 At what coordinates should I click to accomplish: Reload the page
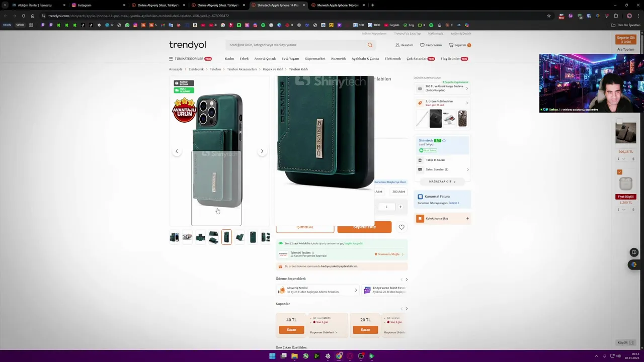(x=23, y=16)
